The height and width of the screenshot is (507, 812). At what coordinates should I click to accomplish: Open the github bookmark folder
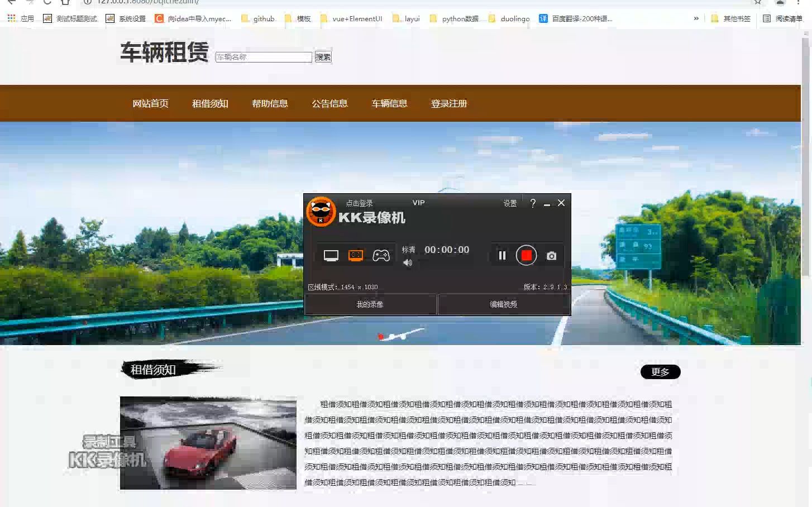tap(258, 18)
